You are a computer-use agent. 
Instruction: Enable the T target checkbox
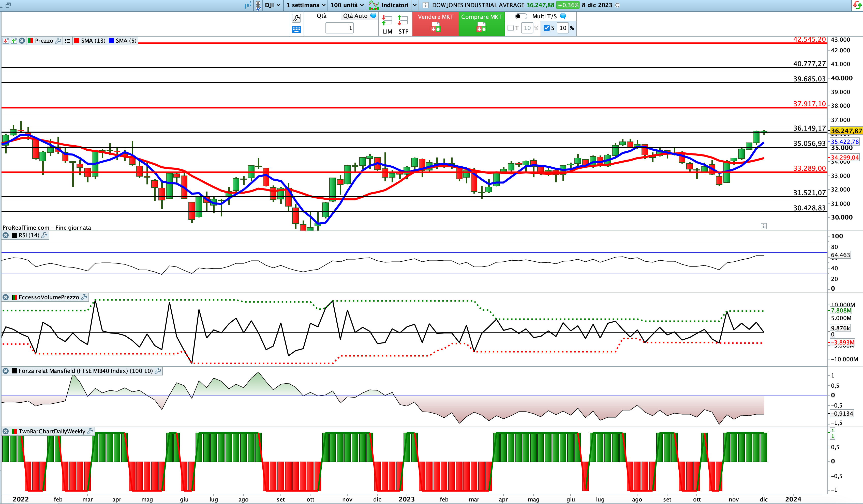coord(511,28)
